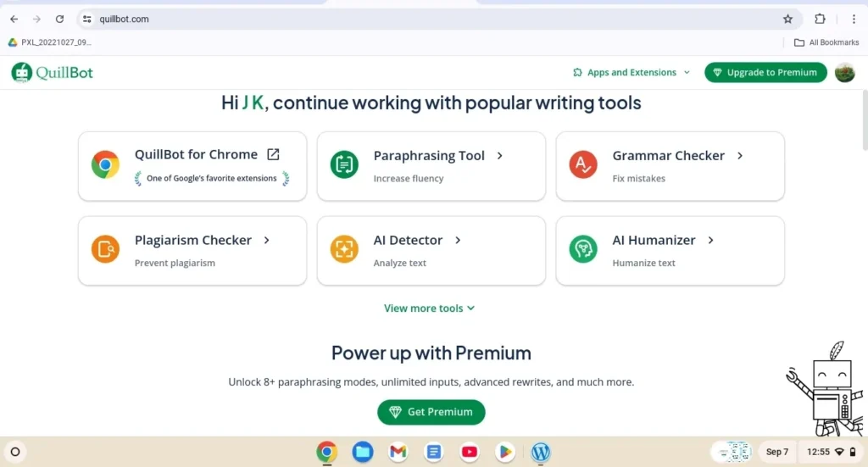This screenshot has width=868, height=467.
Task: Expand Apps and Extensions dropdown
Action: 632,73
